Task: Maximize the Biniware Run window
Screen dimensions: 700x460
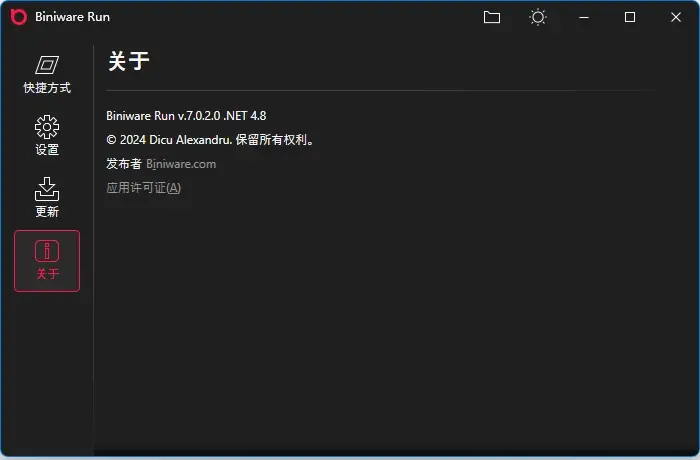Action: click(630, 17)
